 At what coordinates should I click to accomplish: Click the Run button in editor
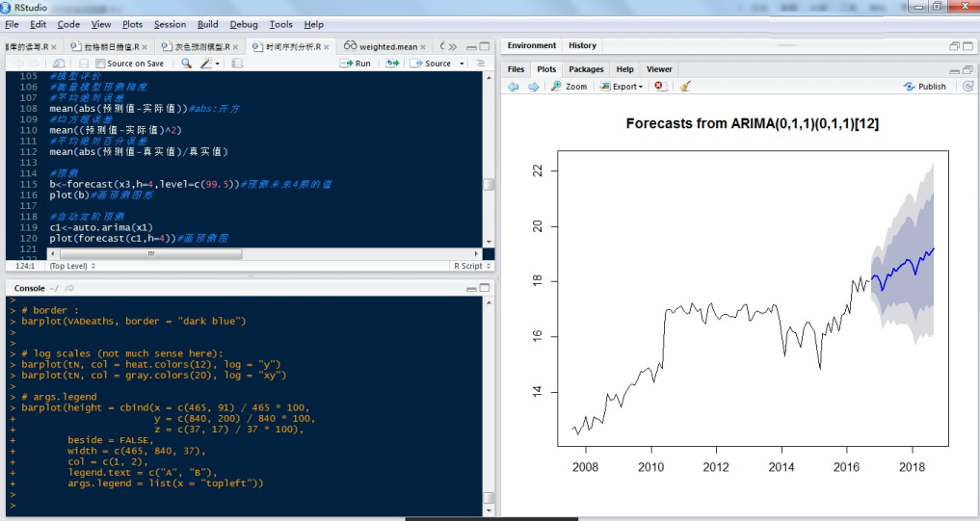point(356,64)
